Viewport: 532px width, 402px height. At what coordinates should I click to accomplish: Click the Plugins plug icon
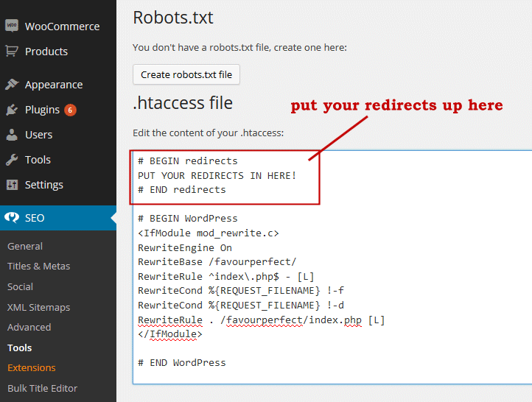[x=12, y=110]
